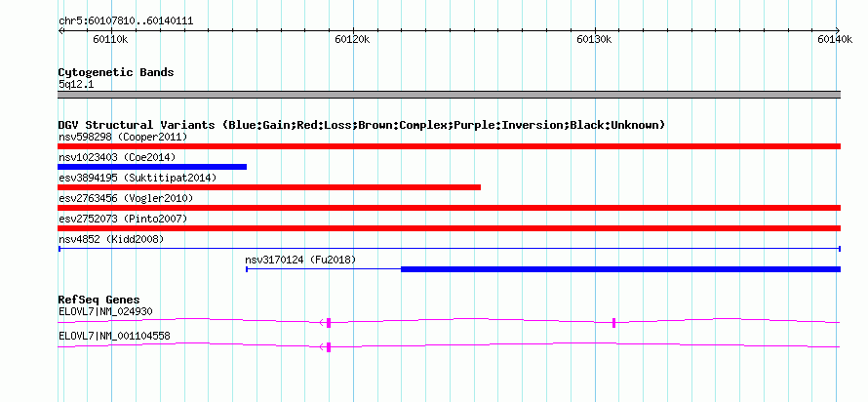This screenshot has width=868, height=402.
Task: Select the exon block of NM_001104558
Action: (x=329, y=347)
